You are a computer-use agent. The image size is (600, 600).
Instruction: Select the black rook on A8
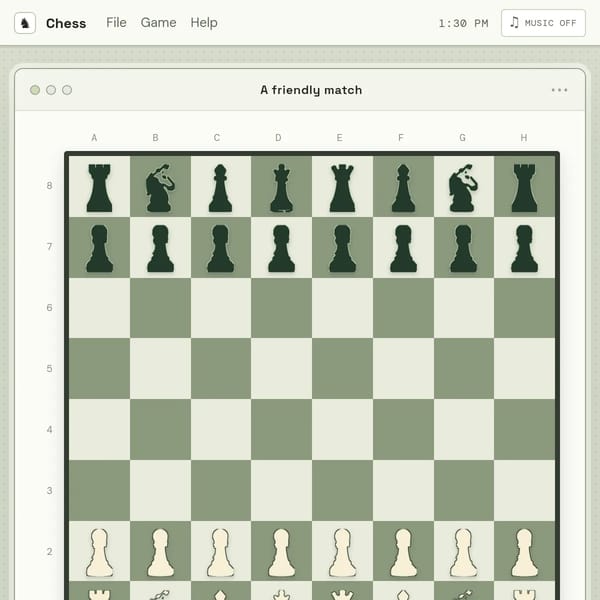99,188
